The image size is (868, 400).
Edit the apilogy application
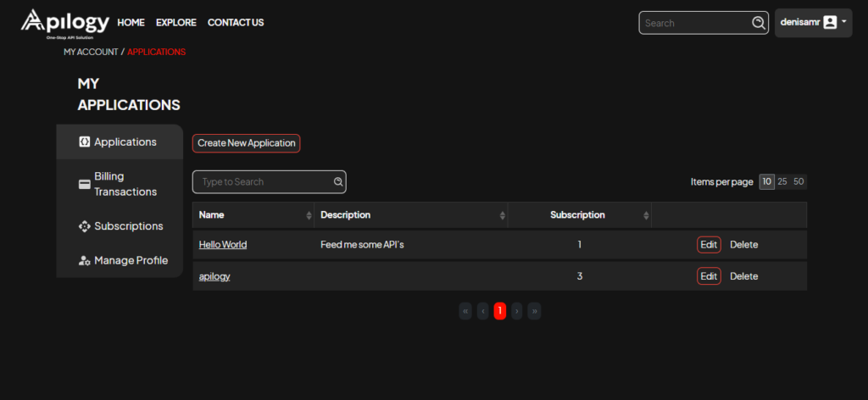coord(709,276)
